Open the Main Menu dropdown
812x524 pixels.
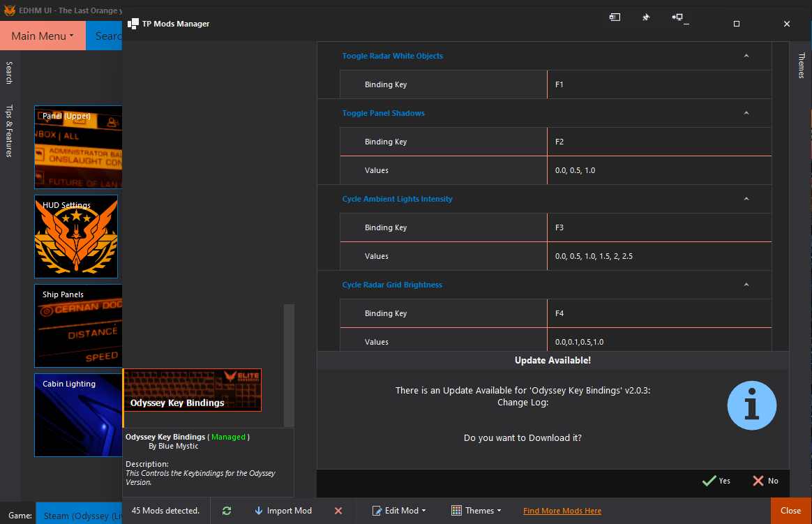point(43,36)
